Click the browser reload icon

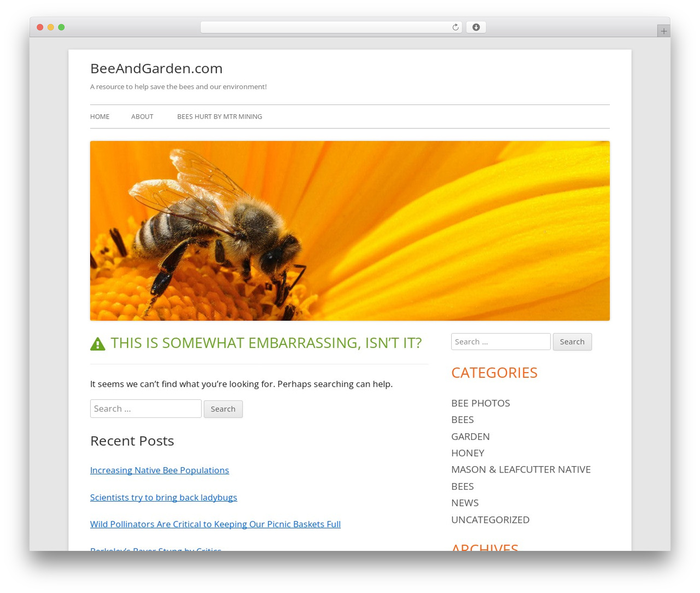click(x=455, y=27)
